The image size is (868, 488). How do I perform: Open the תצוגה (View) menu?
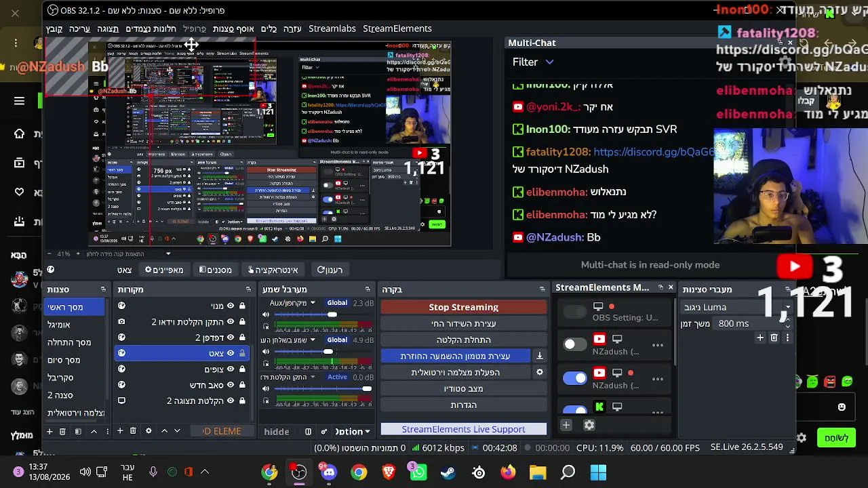pos(108,28)
